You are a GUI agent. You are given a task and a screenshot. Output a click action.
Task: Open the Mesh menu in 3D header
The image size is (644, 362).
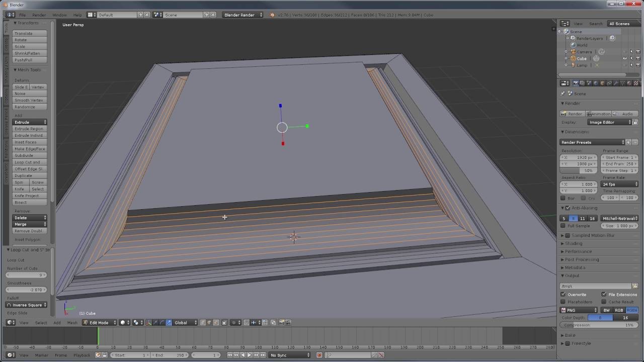pos(72,322)
